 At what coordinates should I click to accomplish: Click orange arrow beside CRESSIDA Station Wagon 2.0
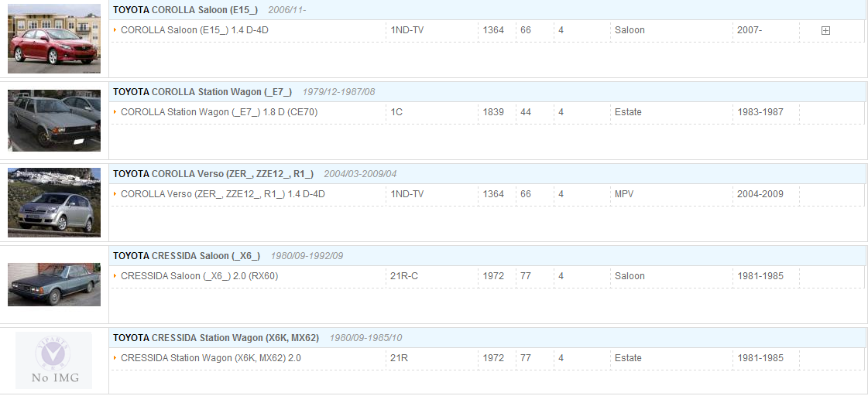click(115, 357)
